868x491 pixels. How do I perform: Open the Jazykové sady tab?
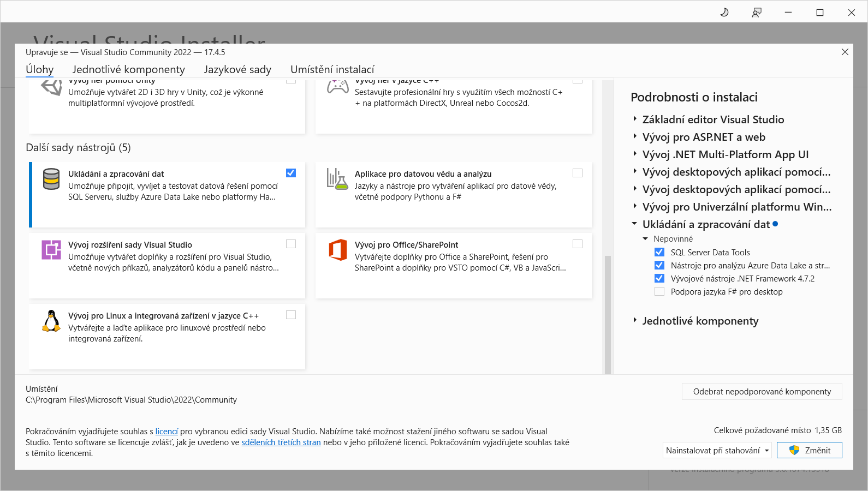click(237, 69)
